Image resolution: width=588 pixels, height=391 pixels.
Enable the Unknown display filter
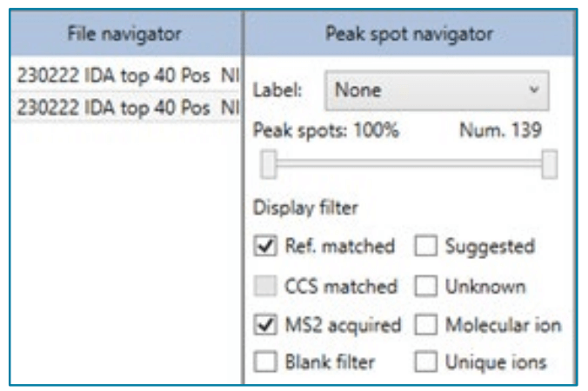pyautogui.click(x=425, y=286)
